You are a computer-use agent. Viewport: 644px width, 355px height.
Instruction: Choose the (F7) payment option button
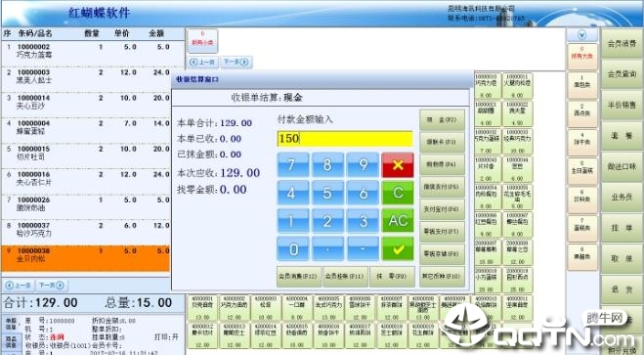[x=442, y=232]
